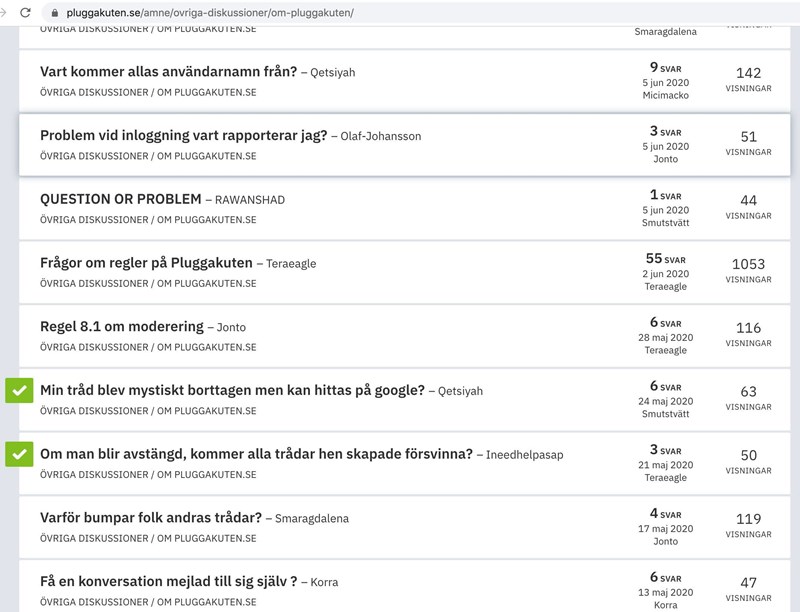Open thread 'Regel 8.1 om moderering'

121,327
